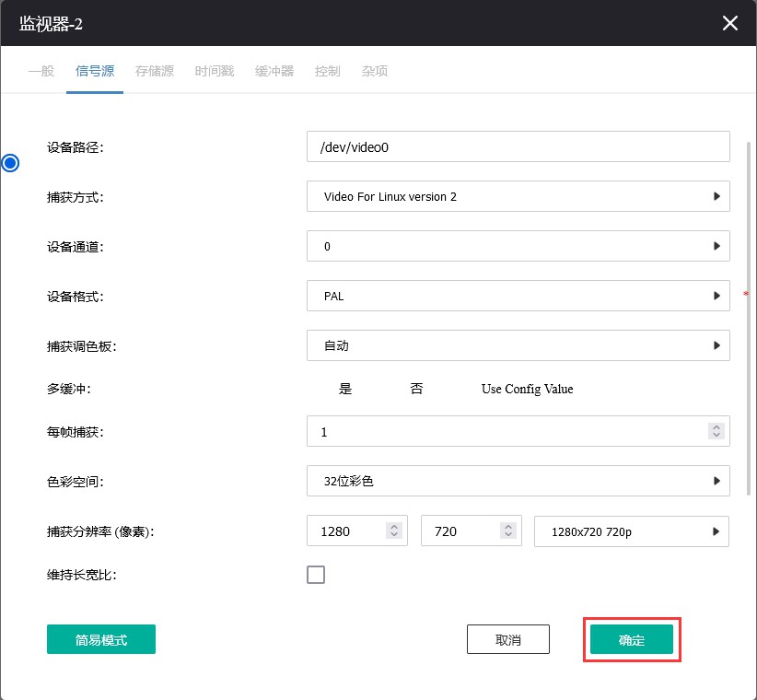Expand the 设备通道 dropdown
The image size is (757, 700).
(518, 247)
